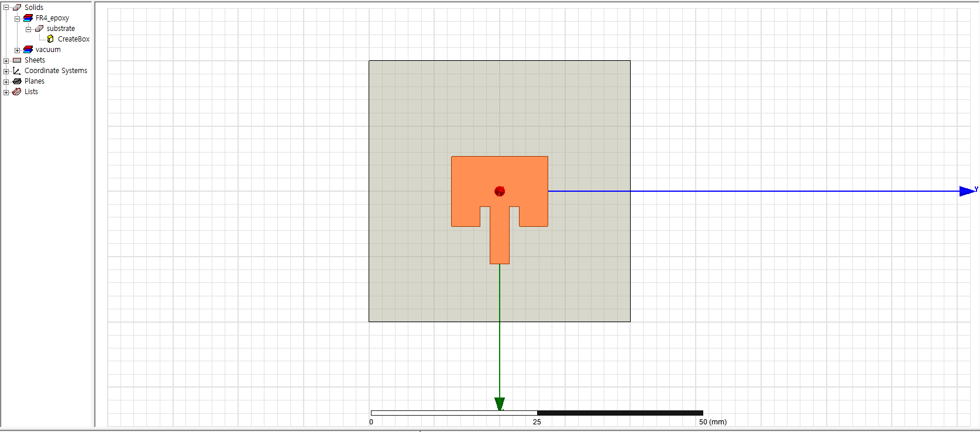The image size is (980, 432).
Task: Click the Lists icon in tree
Action: tap(17, 92)
